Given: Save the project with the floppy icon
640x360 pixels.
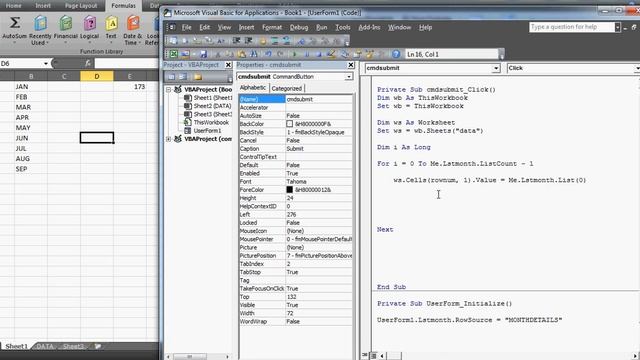Looking at the screenshot, I should [x=203, y=54].
